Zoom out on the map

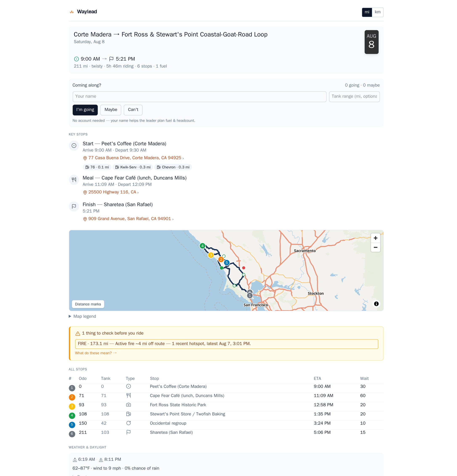pyautogui.click(x=375, y=247)
